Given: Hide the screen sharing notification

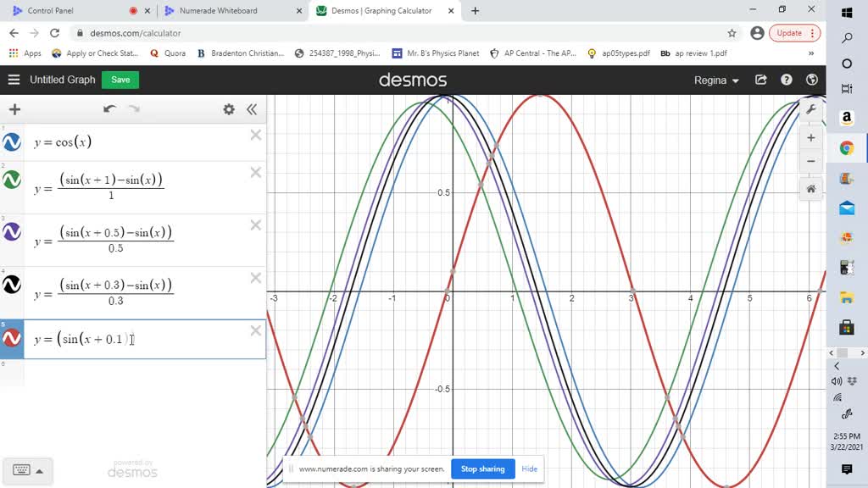Looking at the screenshot, I should [529, 469].
